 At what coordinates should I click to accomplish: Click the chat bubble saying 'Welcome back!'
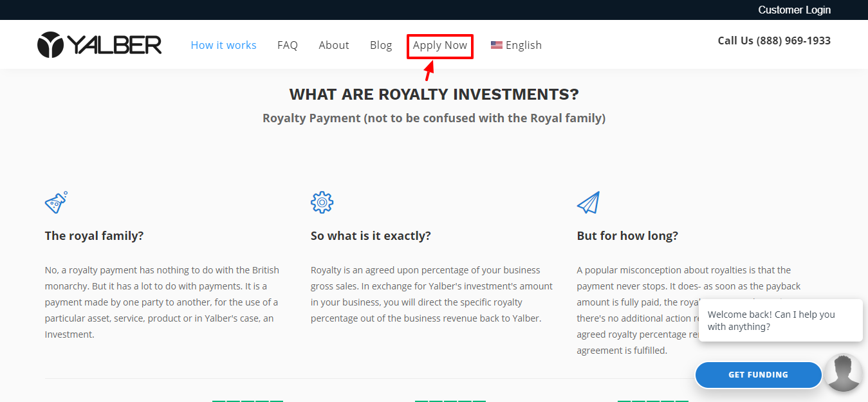pyautogui.click(x=780, y=320)
